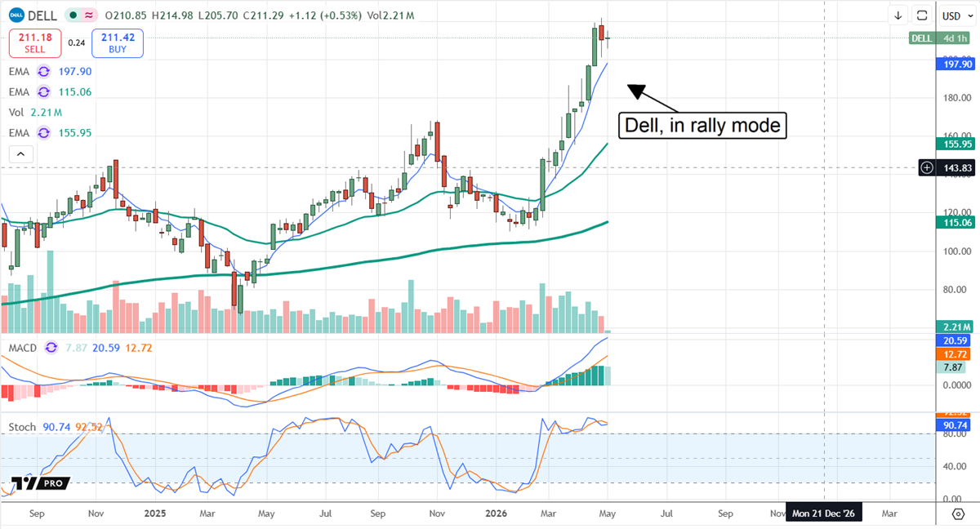The width and height of the screenshot is (980, 529).
Task: Select the 0.24 spread value
Action: coord(75,43)
